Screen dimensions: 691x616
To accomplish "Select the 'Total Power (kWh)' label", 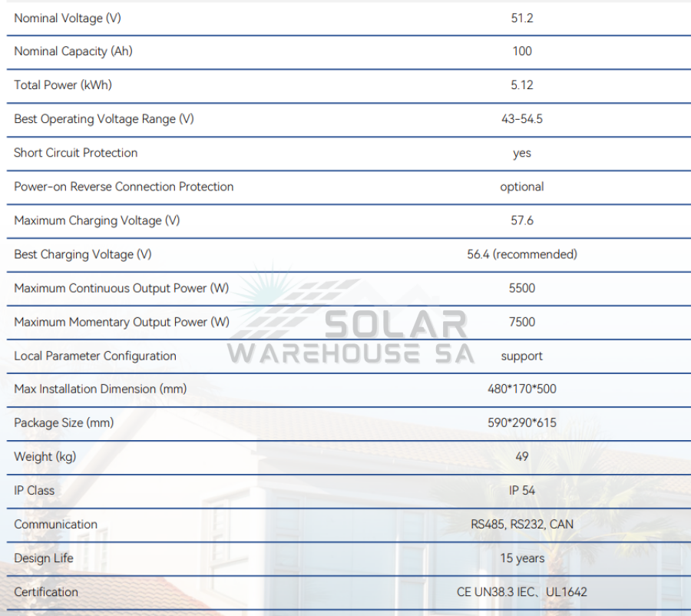I will [63, 84].
